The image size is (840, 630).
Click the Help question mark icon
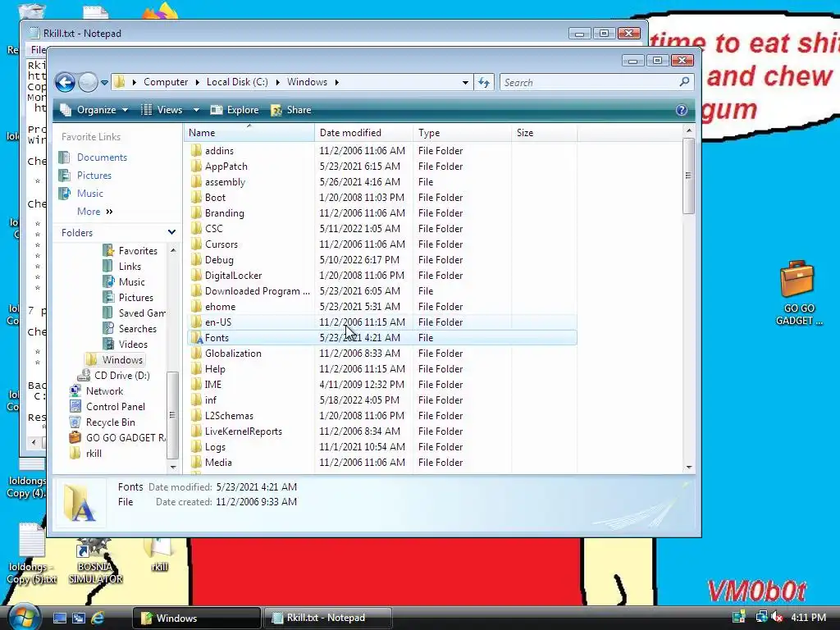pos(682,110)
